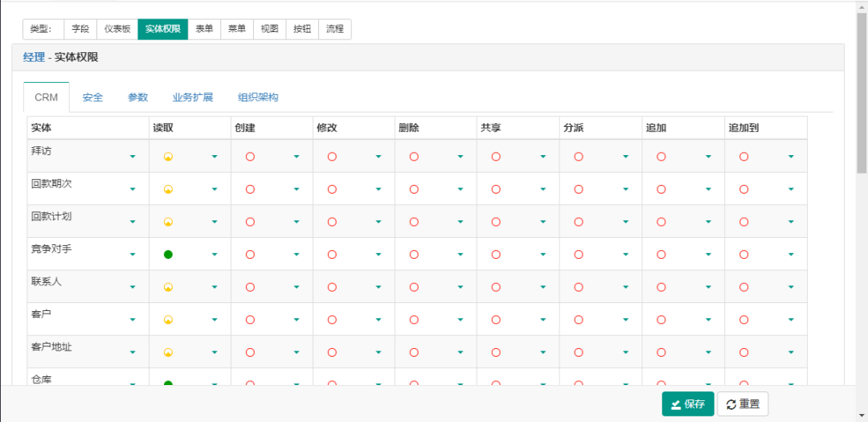
Task: Open 读取 level dropdown for 拜访
Action: coord(215,157)
